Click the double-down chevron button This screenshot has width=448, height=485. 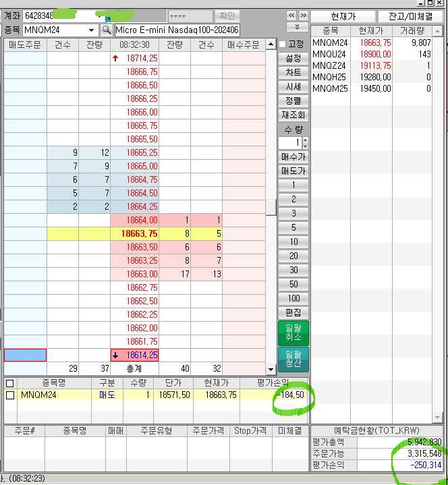(x=297, y=27)
